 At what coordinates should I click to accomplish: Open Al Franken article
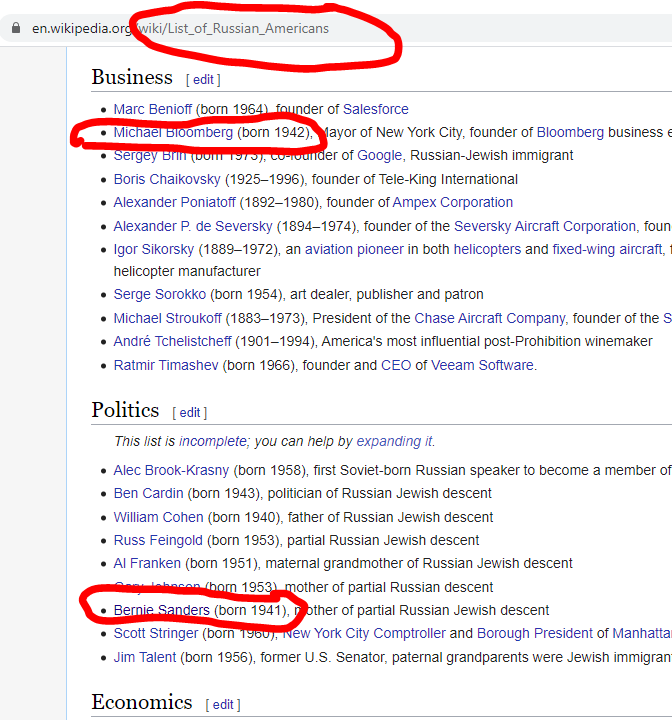click(x=147, y=563)
